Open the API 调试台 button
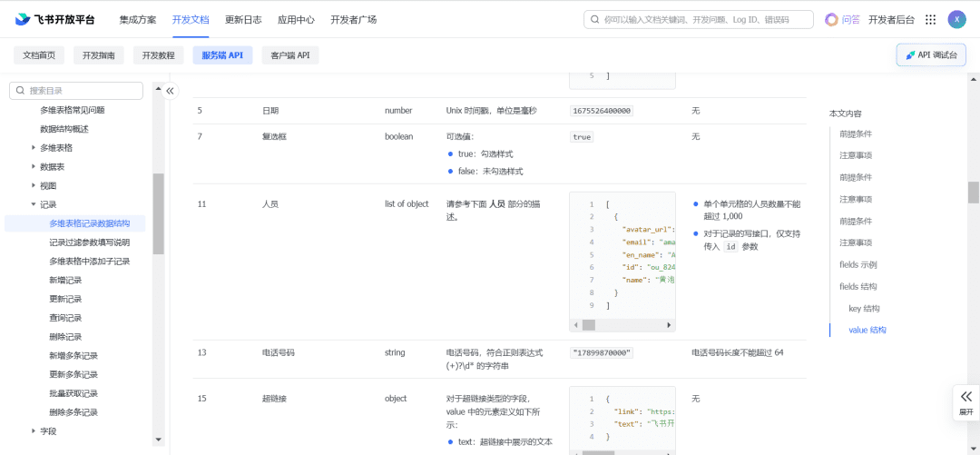This screenshot has width=980, height=455. (x=931, y=55)
